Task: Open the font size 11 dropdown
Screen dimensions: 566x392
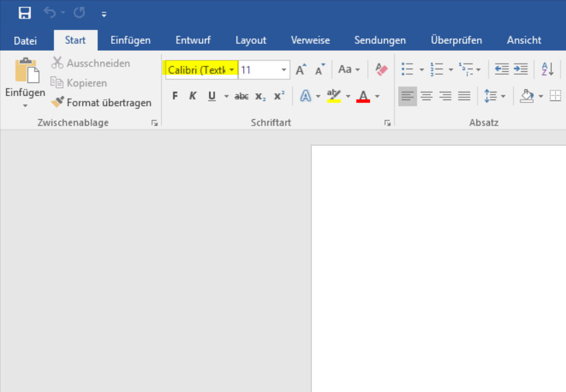Action: (x=284, y=70)
